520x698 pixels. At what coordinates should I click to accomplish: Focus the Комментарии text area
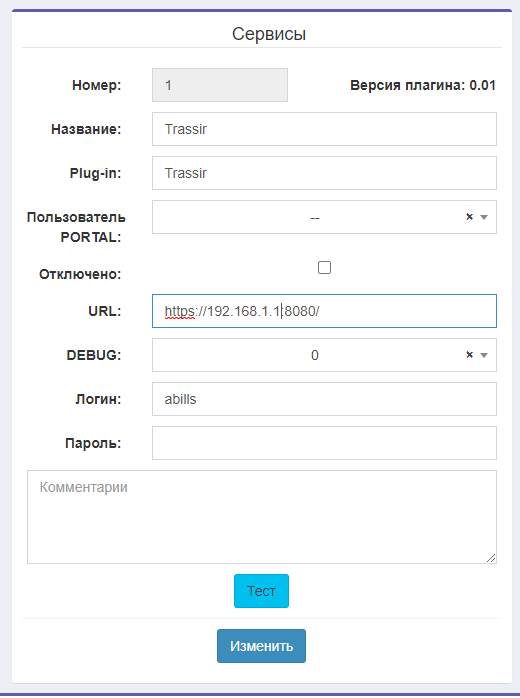coord(262,517)
